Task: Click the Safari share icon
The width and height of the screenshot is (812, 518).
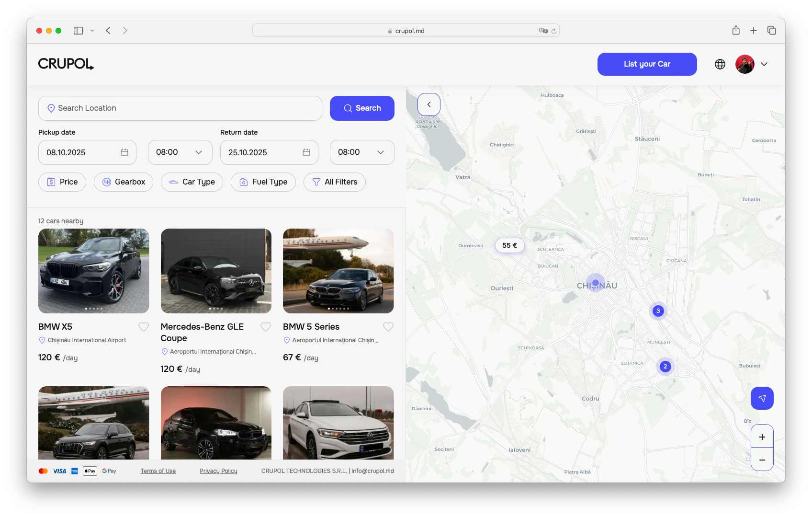Action: click(736, 31)
